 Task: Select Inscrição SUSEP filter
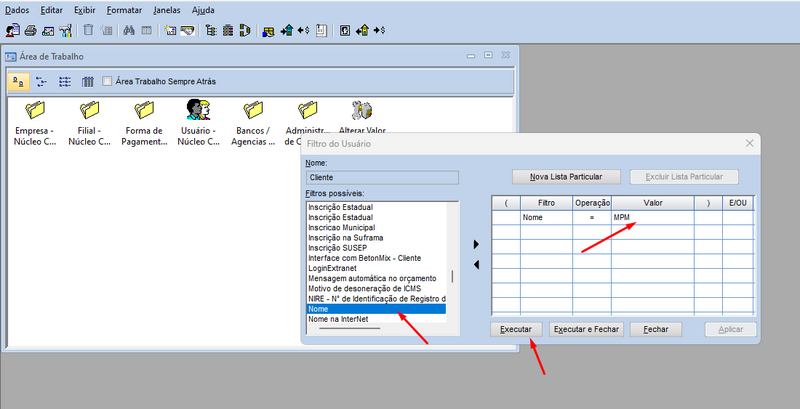coord(376,248)
